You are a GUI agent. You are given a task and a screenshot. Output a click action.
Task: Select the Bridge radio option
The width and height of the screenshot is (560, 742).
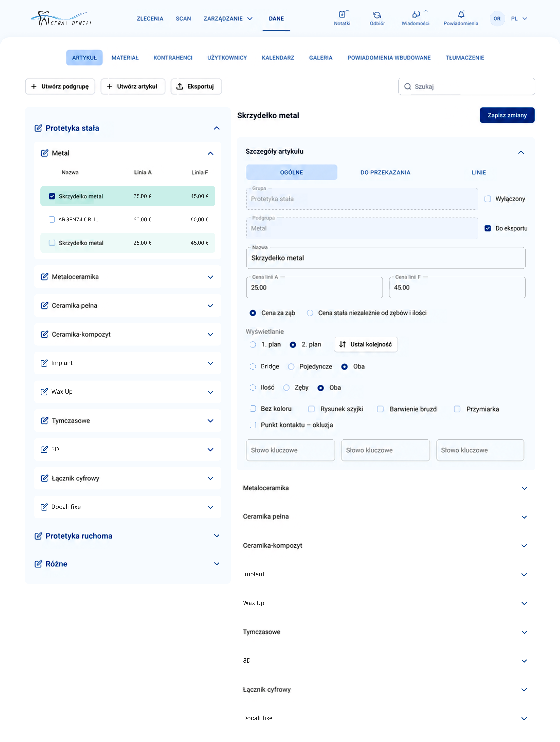click(253, 367)
